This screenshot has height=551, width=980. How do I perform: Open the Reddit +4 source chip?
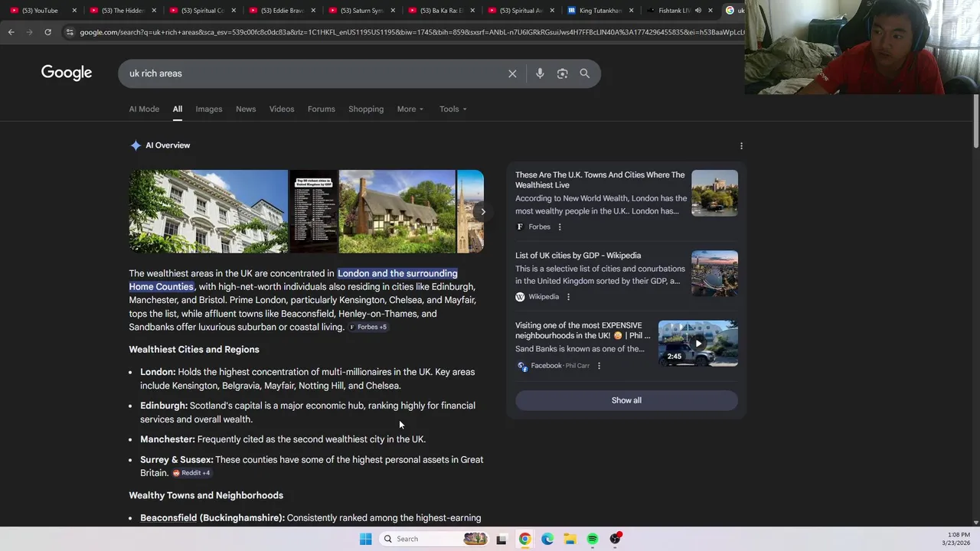click(x=191, y=473)
